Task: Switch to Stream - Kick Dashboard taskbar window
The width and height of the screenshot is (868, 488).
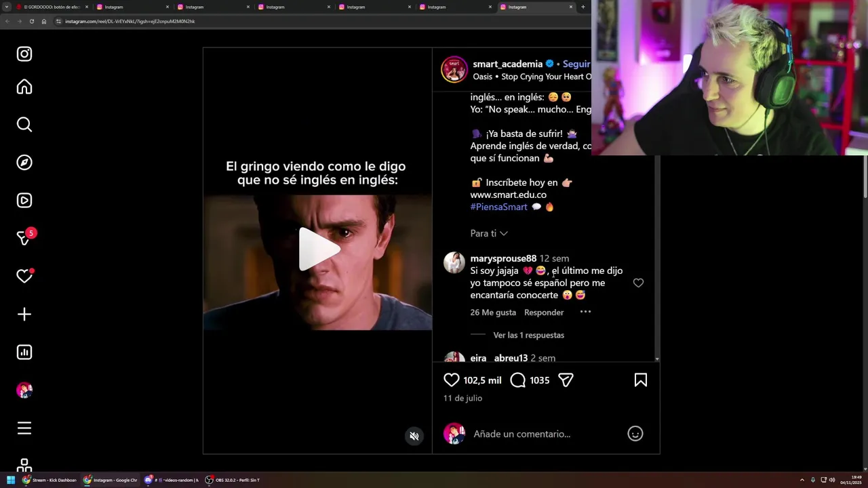Action: pos(50,480)
